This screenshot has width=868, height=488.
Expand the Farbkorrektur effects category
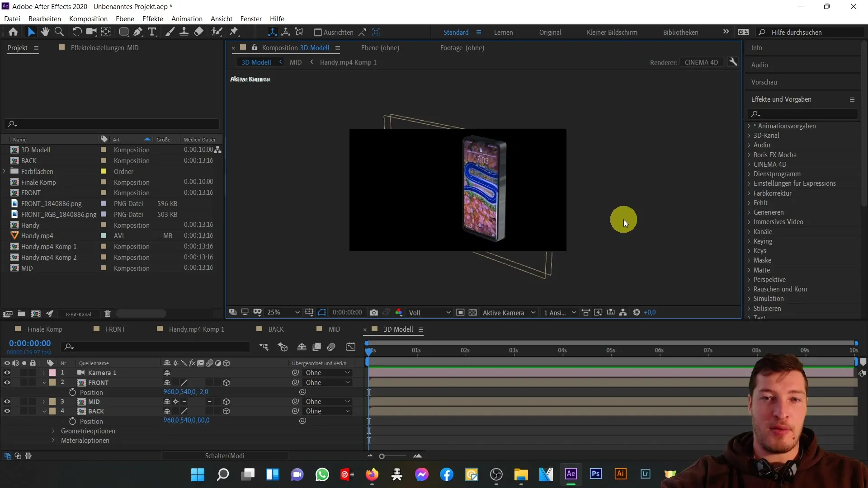click(x=749, y=193)
